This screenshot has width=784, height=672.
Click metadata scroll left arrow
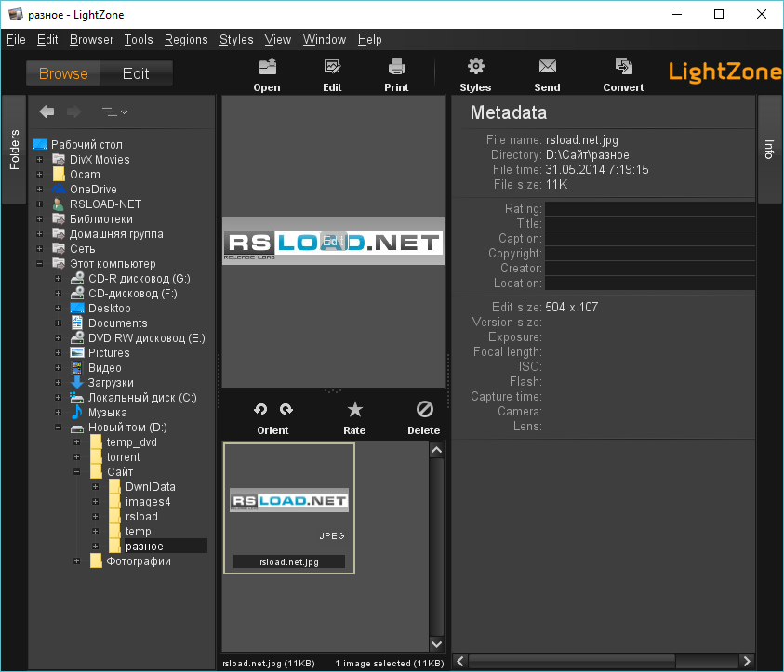click(460, 662)
